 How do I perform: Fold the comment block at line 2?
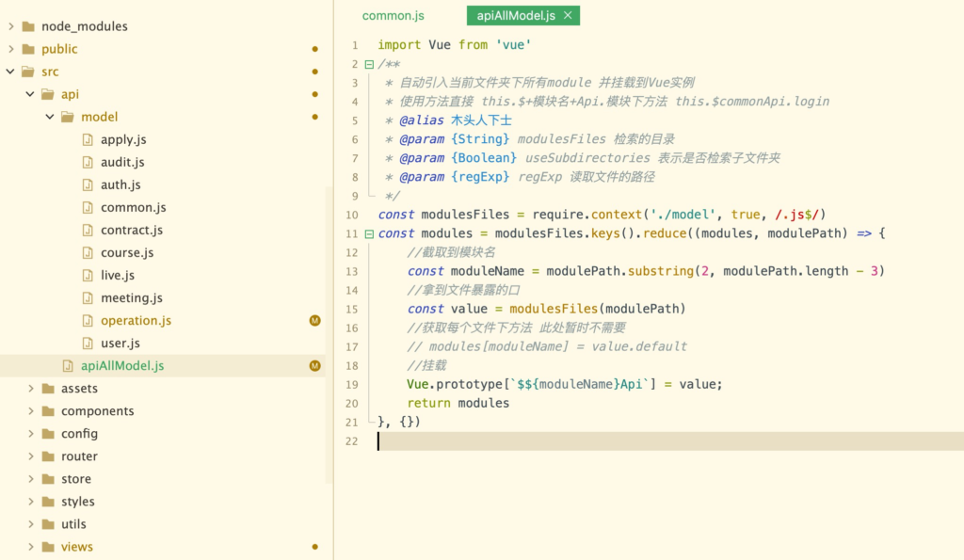coord(369,64)
